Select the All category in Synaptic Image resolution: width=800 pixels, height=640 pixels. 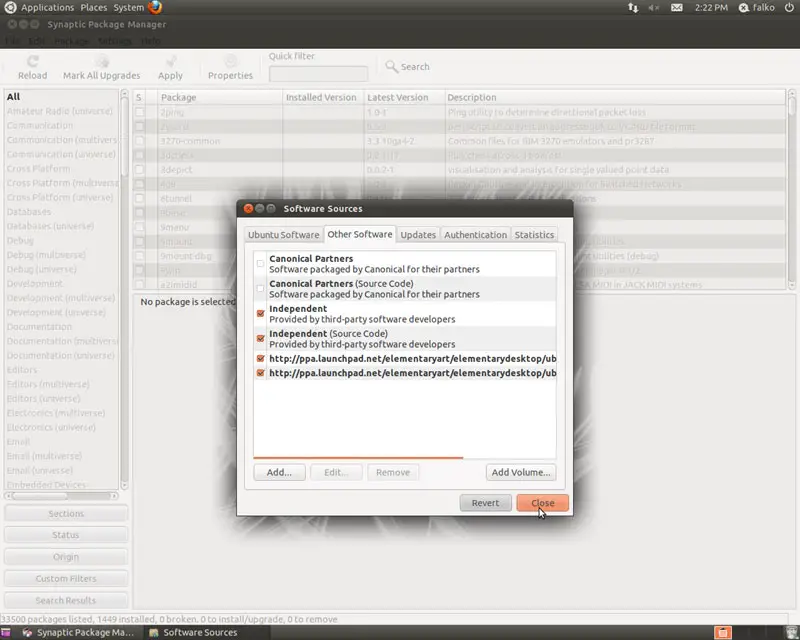[x=61, y=96]
